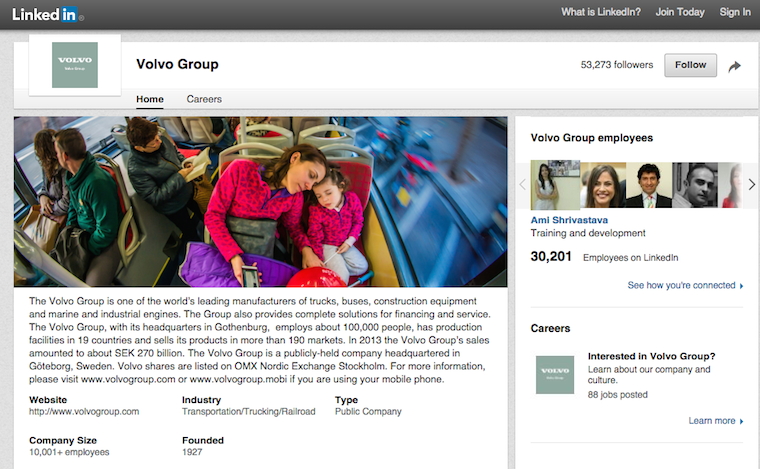Image resolution: width=760 pixels, height=469 pixels.
Task: Click the Volvo Group employees heading
Action: tap(592, 138)
